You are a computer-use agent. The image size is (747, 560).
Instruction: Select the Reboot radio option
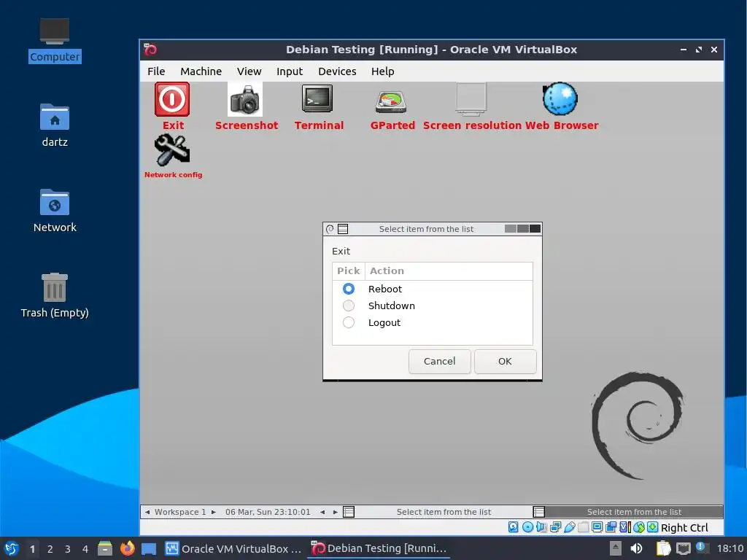(348, 289)
